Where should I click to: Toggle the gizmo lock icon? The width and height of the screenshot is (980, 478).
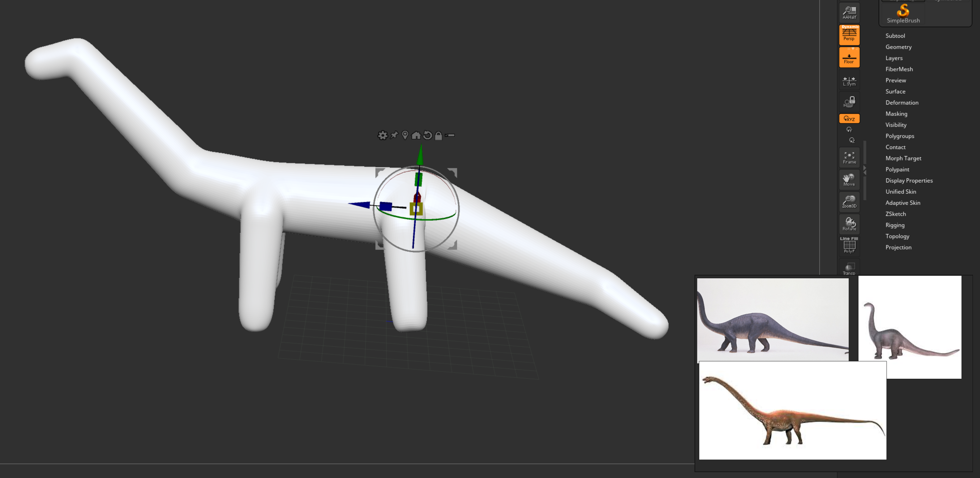438,136
